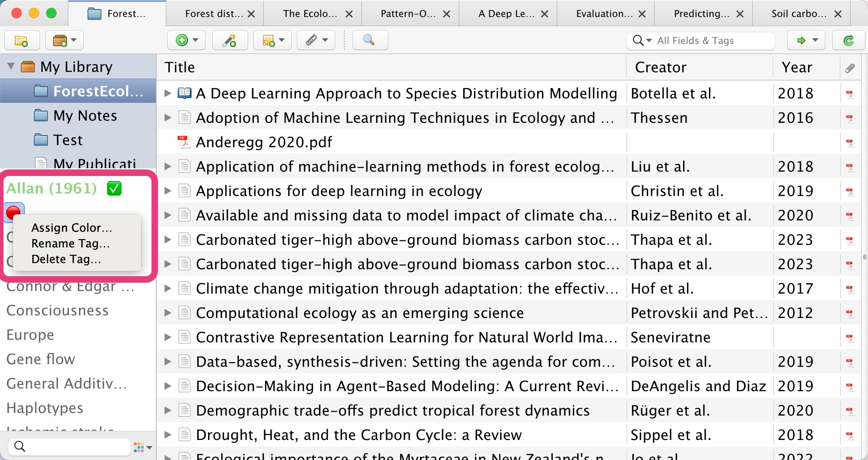Create a new collection
The image size is (868, 460).
coord(22,40)
